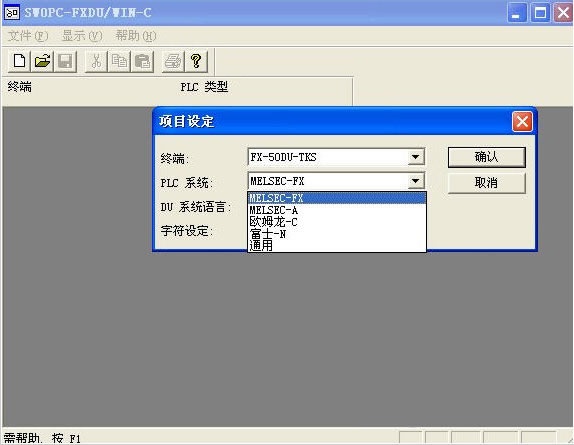Click the application icon in title bar
574x445 pixels.
(x=12, y=12)
